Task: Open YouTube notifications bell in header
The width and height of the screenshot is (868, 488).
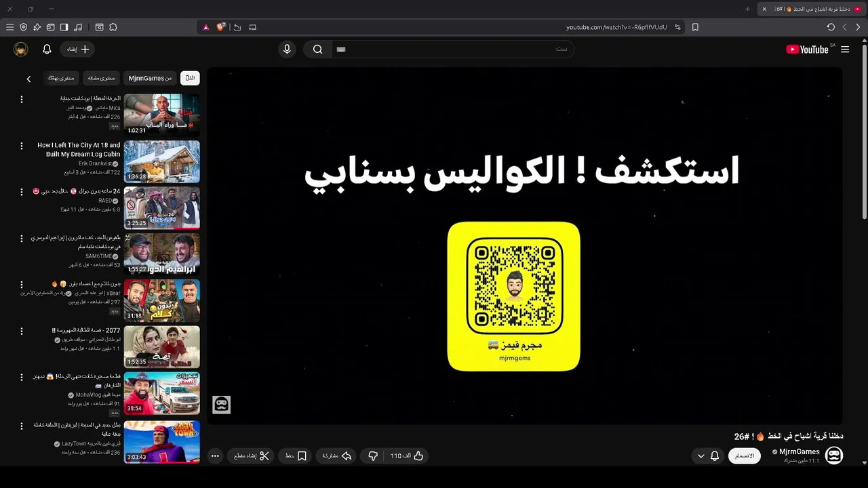Action: (x=47, y=49)
